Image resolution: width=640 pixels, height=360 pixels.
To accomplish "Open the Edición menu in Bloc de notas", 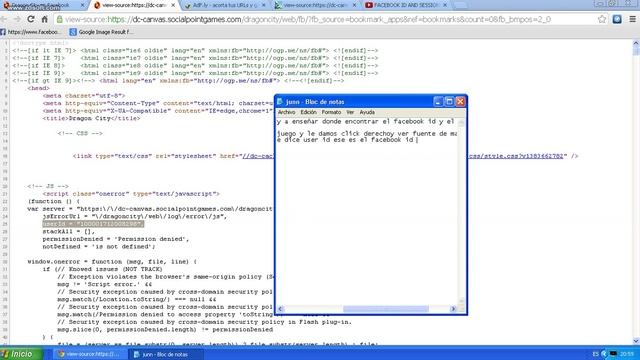I will pos(309,112).
